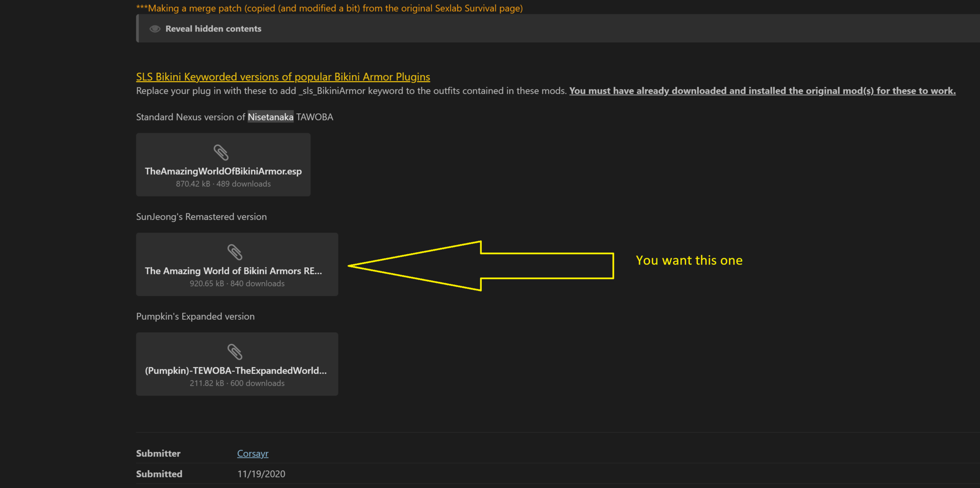This screenshot has height=488, width=980.
Task: Click '920.65 kB · 840 downloads' text
Action: click(x=237, y=283)
